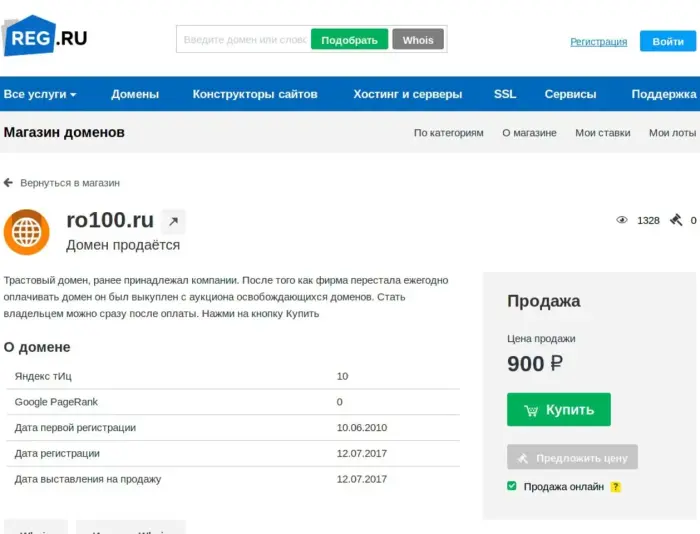Click the back arrow next to Вернуться в магазин
Image resolution: width=700 pixels, height=534 pixels.
tap(8, 183)
